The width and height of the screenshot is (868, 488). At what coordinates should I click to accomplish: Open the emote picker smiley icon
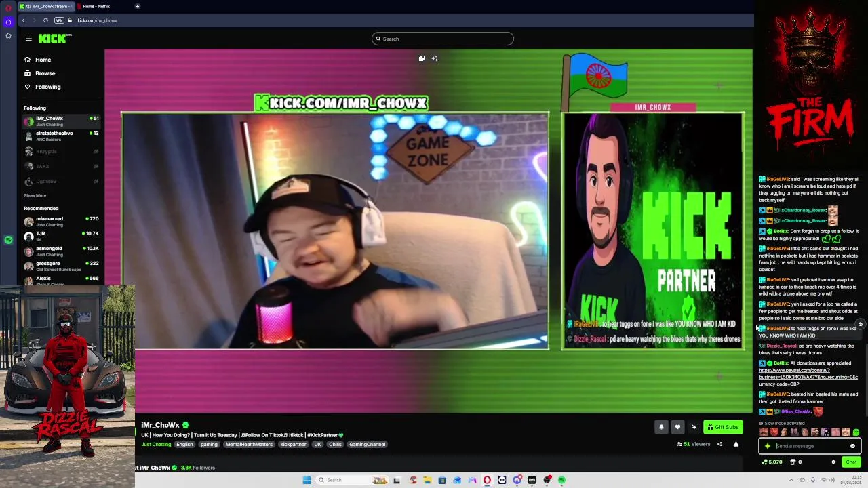[x=852, y=446]
